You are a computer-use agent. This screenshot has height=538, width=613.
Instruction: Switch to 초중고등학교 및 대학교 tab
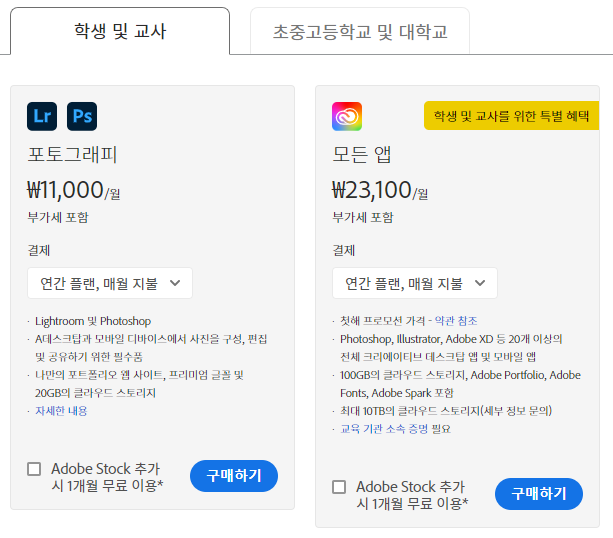point(360,31)
